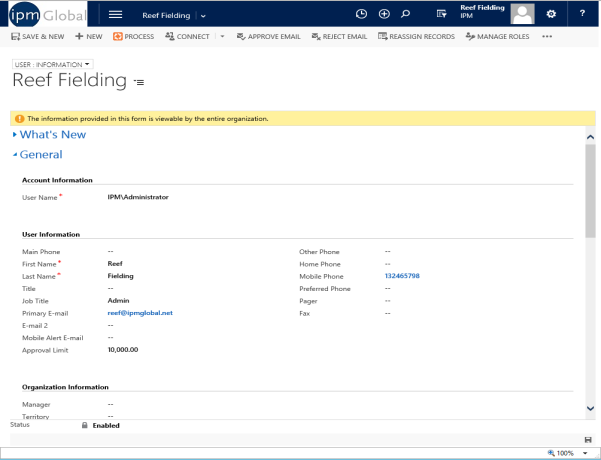Viewport: 601px width, 460px height.
Task: Click Manage Roles command
Action: pos(498,36)
